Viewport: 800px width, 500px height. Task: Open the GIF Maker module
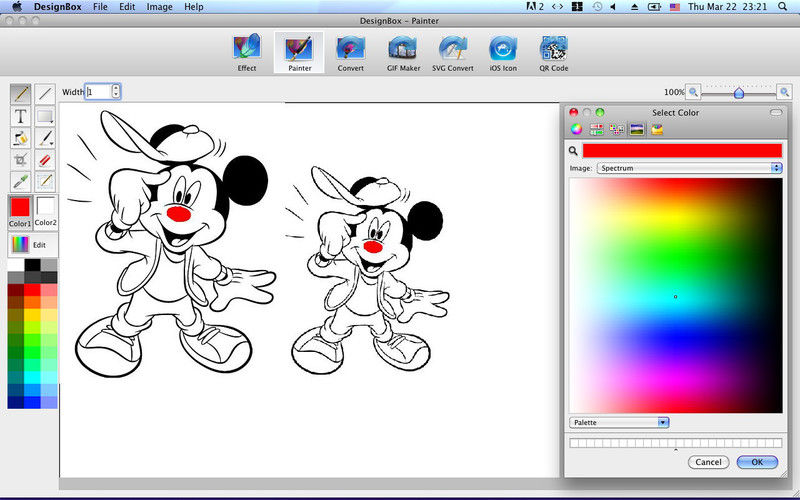click(x=403, y=53)
